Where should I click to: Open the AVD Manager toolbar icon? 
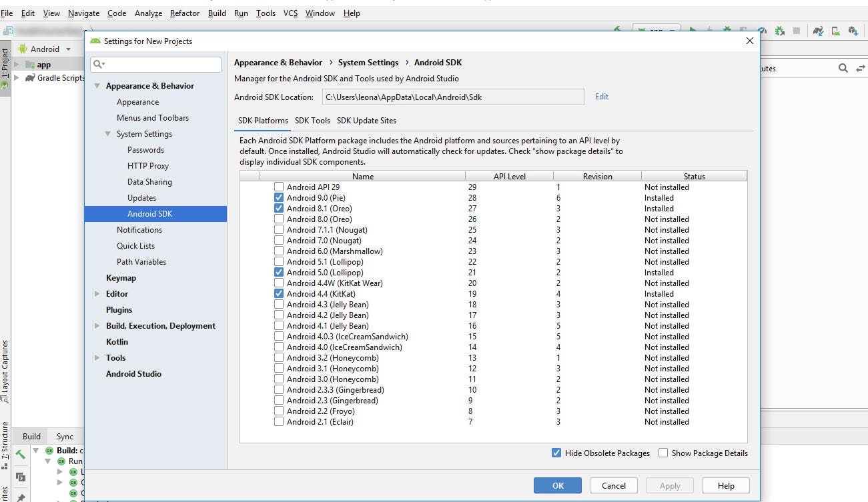836,31
